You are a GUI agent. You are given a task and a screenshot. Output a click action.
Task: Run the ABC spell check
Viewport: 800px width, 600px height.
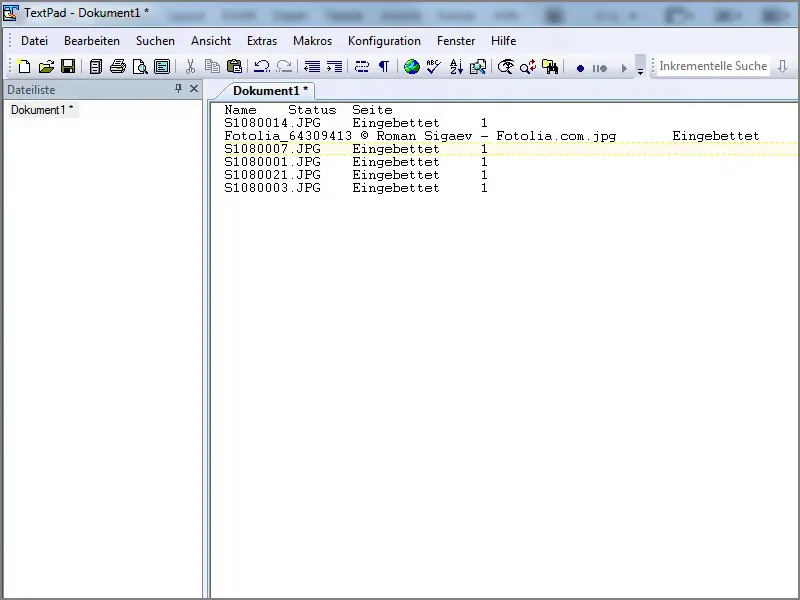point(434,67)
